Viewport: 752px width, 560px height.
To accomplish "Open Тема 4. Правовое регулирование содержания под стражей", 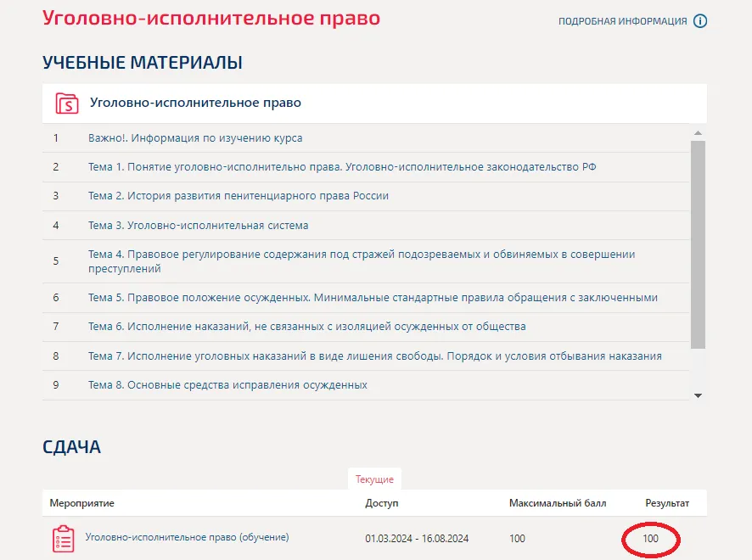I will tap(362, 261).
